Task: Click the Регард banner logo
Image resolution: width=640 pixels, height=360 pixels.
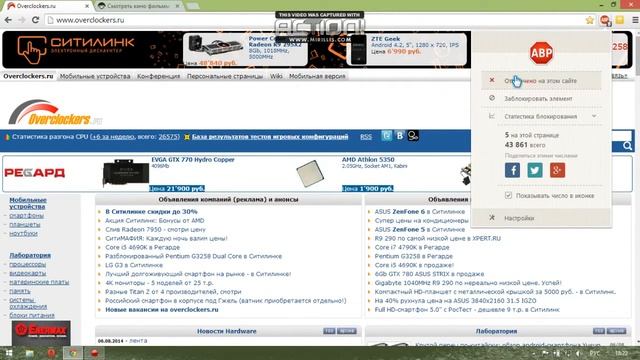Action: click(x=34, y=173)
